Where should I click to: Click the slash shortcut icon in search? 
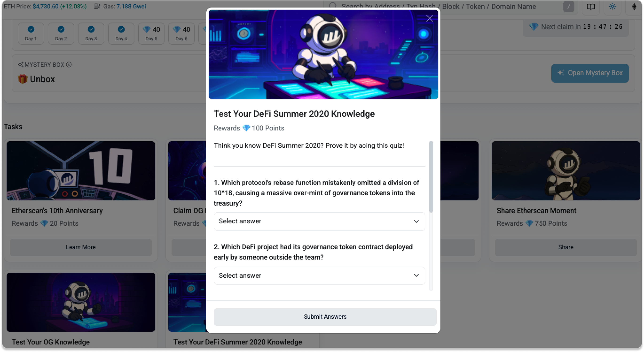click(569, 7)
